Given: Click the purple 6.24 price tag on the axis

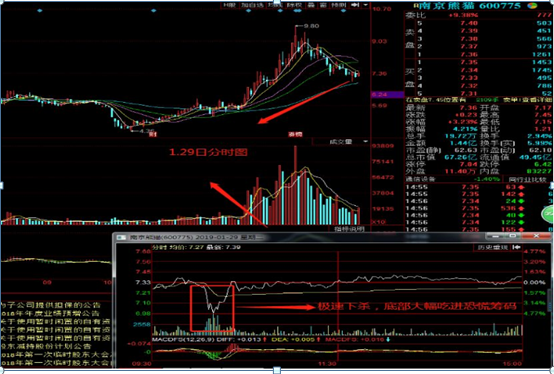Looking at the screenshot, I should [x=387, y=94].
